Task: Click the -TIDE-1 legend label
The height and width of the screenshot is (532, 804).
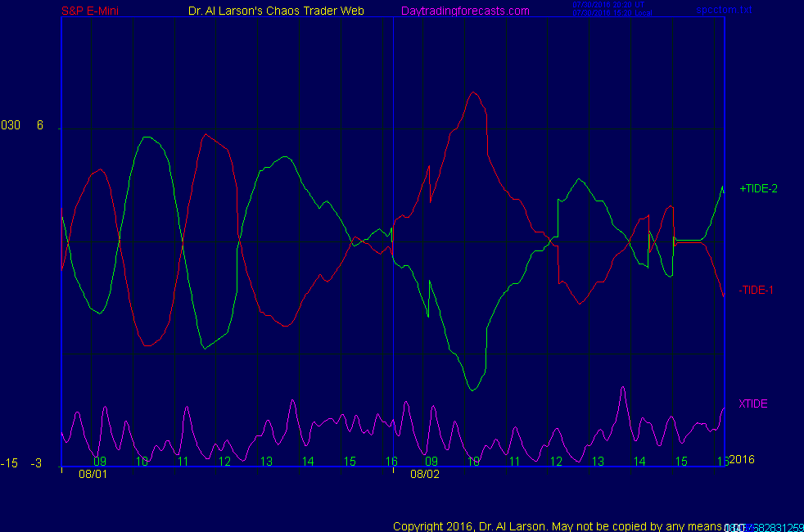Action: click(x=756, y=290)
